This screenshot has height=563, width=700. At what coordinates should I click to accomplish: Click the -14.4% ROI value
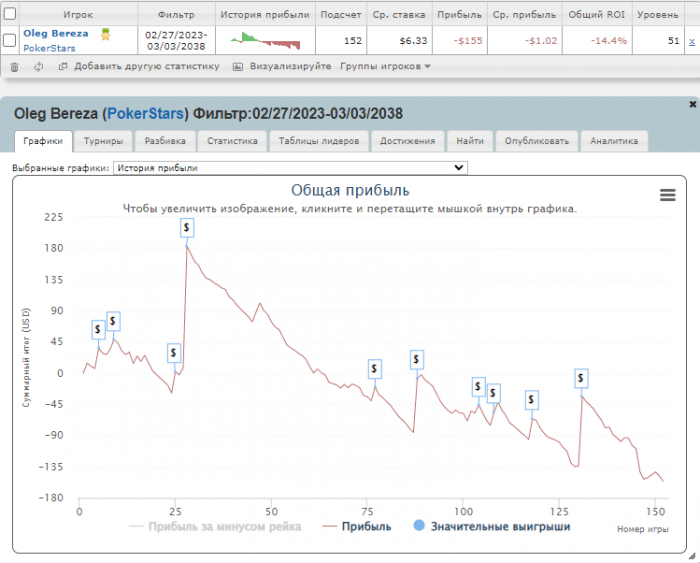tap(609, 41)
